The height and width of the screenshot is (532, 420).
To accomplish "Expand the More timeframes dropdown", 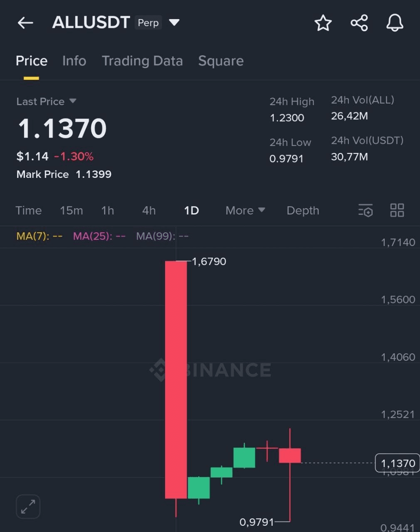I will (x=245, y=210).
